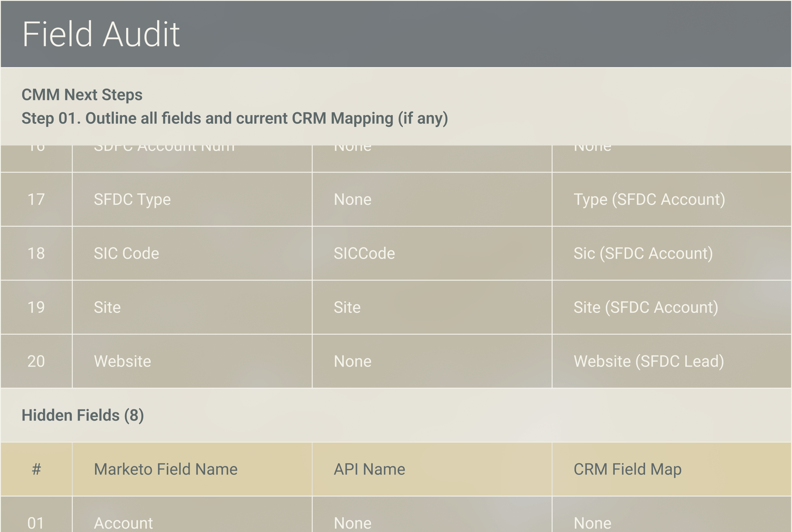The width and height of the screenshot is (792, 532).
Task: Select the SICCode API name cell
Action: pos(364,253)
